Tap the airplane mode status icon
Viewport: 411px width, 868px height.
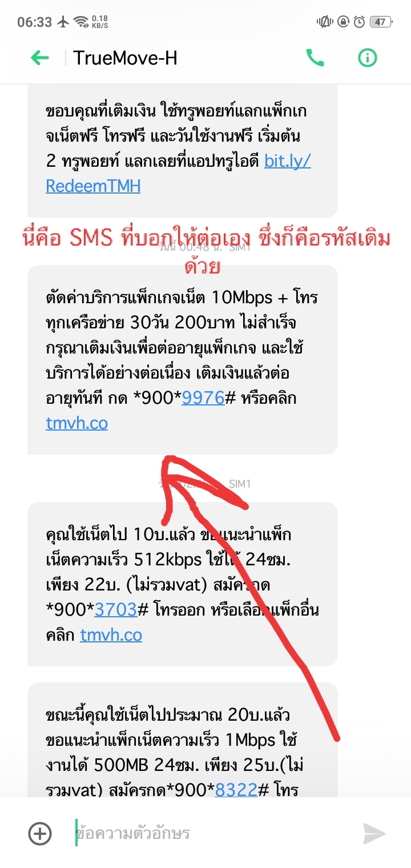pyautogui.click(x=63, y=22)
